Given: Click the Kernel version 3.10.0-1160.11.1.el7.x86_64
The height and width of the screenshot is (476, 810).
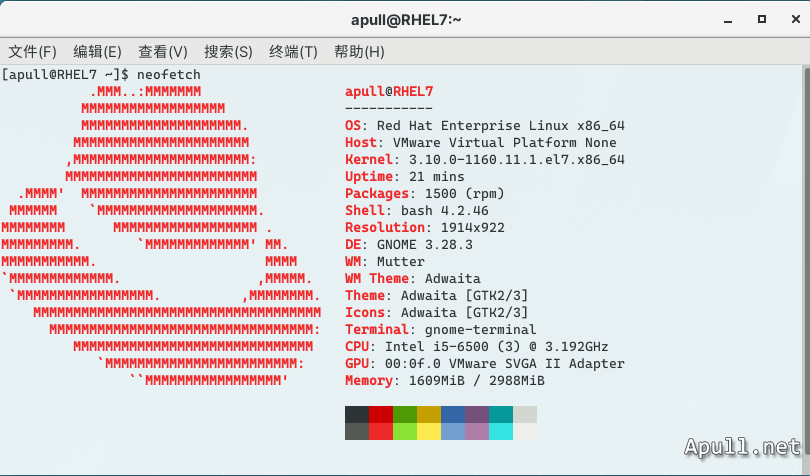Looking at the screenshot, I should 517,160.
